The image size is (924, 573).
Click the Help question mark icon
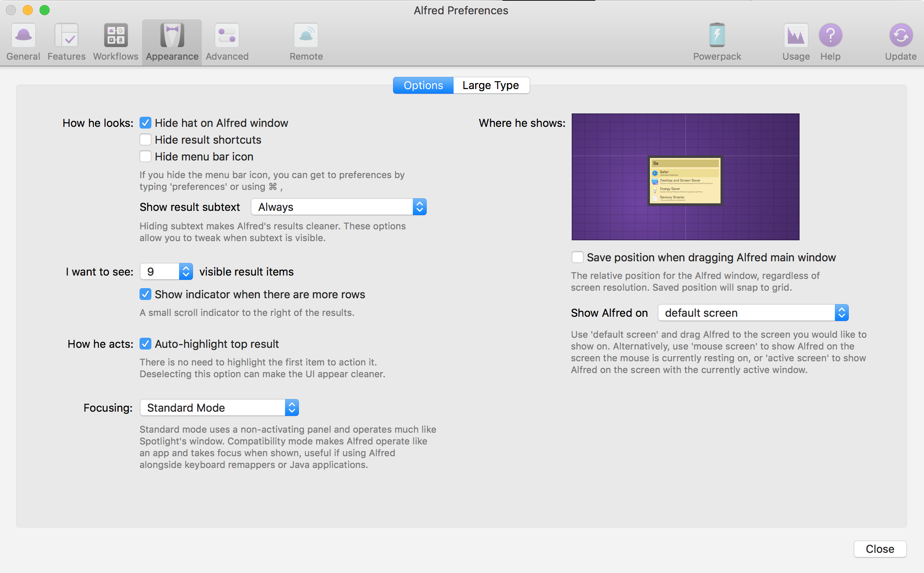pos(830,36)
